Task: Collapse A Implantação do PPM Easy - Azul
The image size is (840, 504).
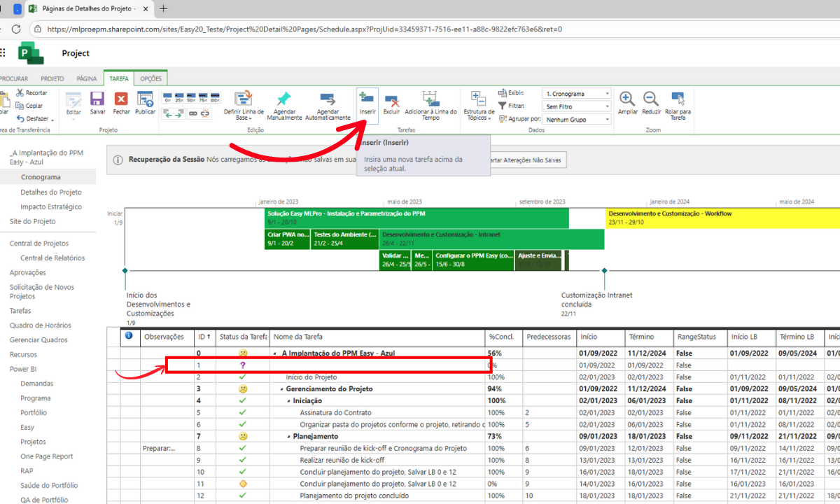Action: tap(275, 353)
